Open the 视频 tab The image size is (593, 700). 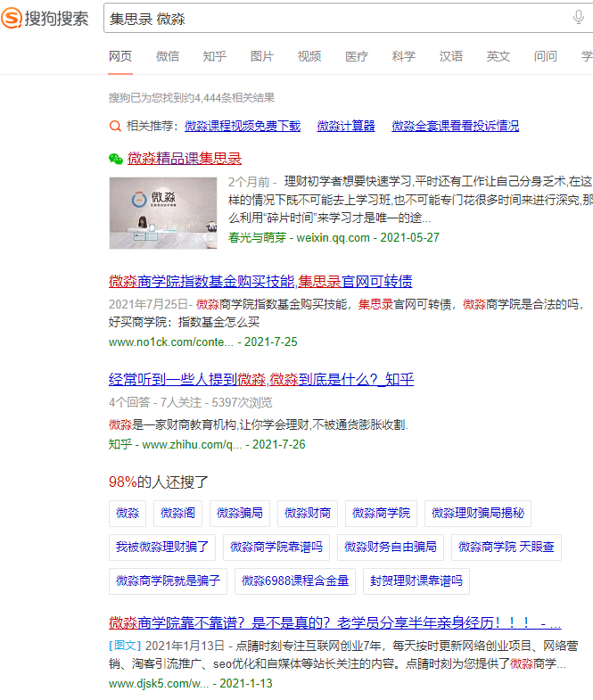pos(309,56)
